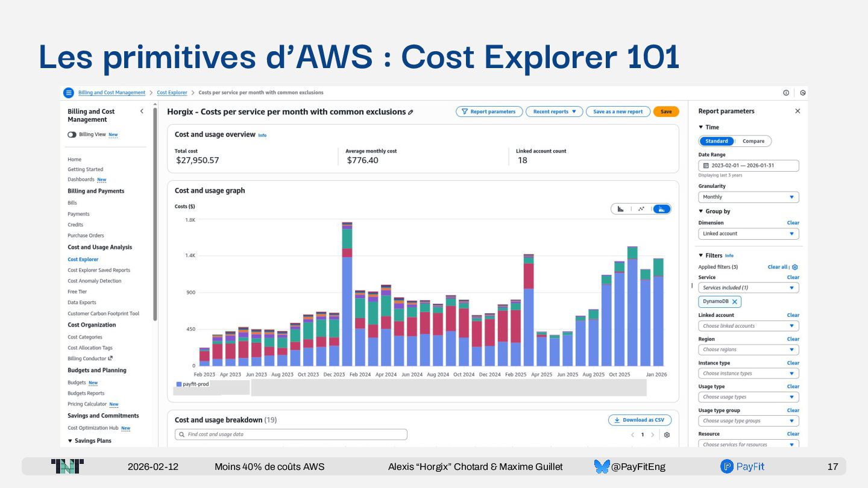868x488 pixels.
Task: Close the Report parameters panel
Action: click(797, 111)
